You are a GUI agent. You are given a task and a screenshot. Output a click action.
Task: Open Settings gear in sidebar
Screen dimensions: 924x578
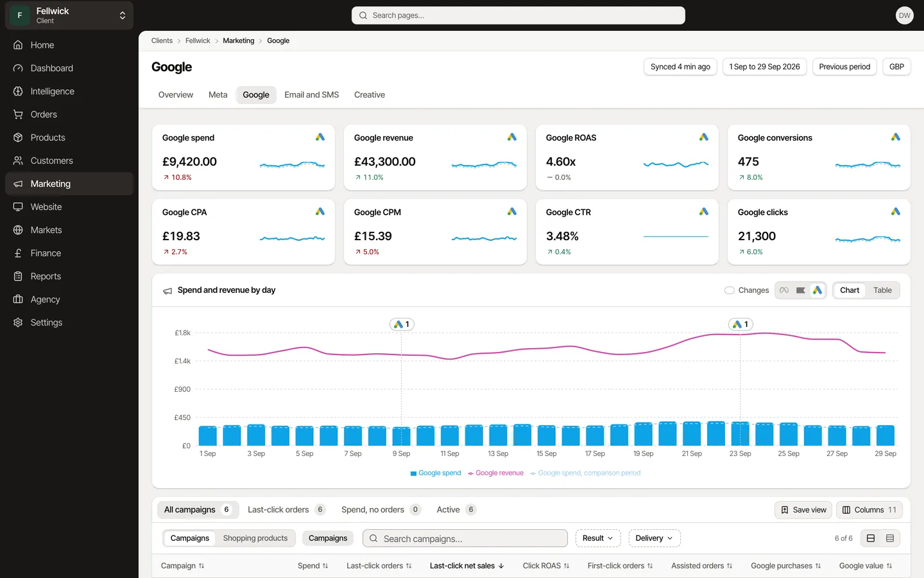coord(18,322)
